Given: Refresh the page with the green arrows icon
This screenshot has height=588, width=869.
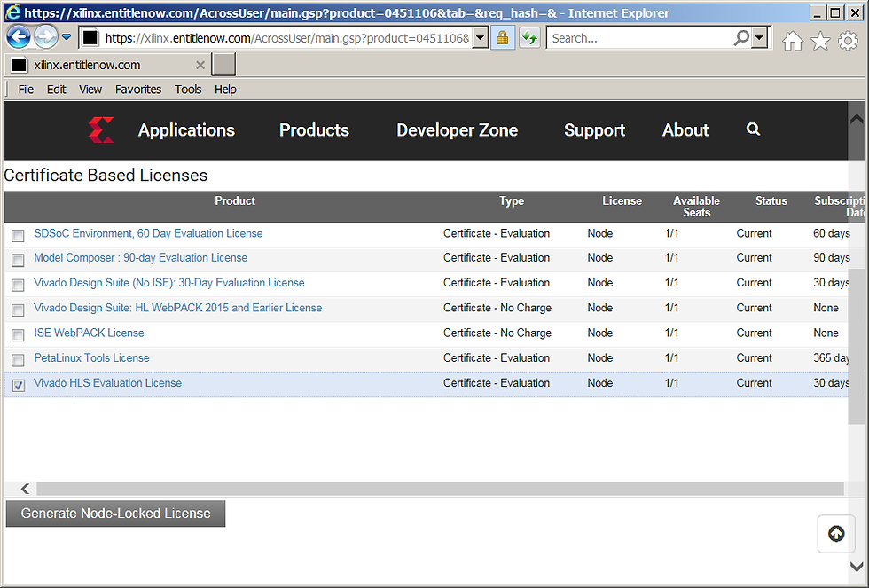Looking at the screenshot, I should click(x=530, y=37).
